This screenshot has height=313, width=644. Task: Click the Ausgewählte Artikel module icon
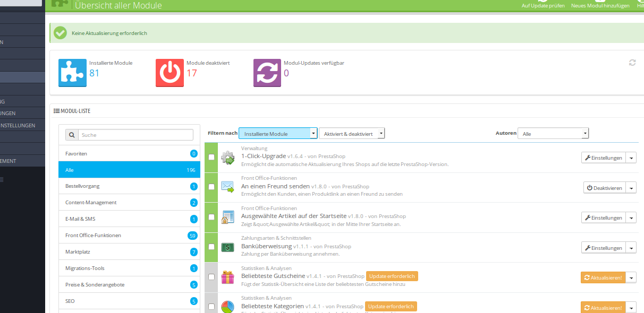(227, 217)
